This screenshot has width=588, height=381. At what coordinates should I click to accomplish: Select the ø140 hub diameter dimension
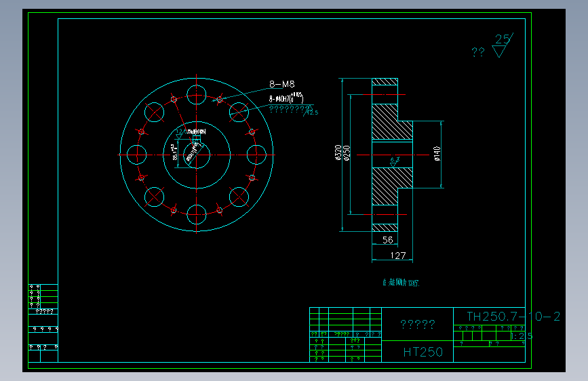coord(437,154)
